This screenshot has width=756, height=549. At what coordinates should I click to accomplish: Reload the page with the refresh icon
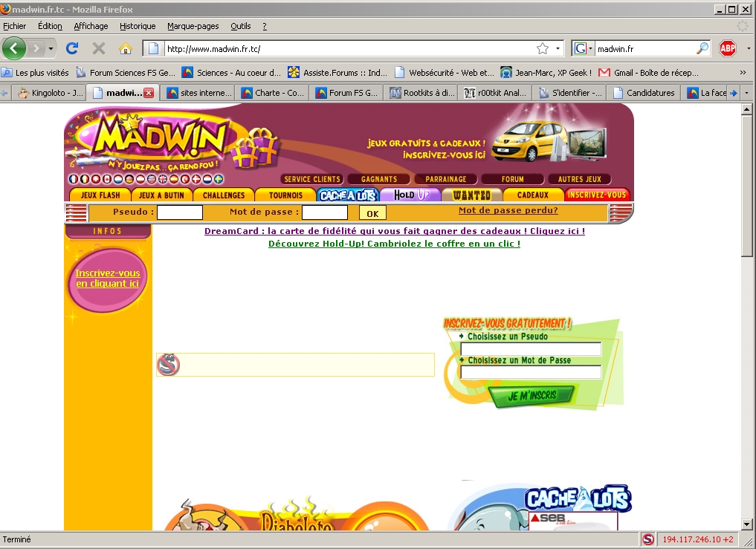point(72,48)
